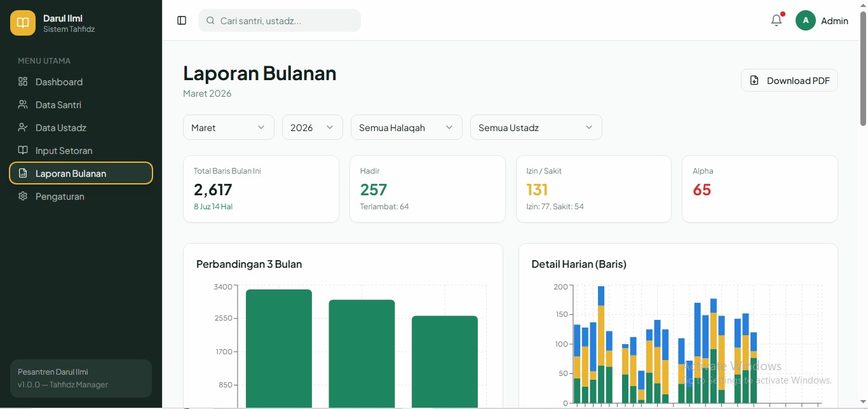
Task: Click the Terlambat: 64 text
Action: 384,207
